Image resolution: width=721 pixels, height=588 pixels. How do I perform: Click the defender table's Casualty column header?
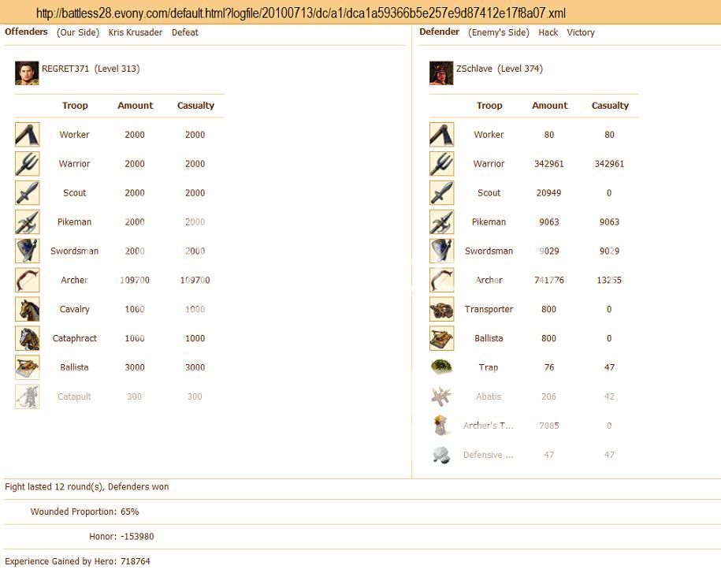coord(610,106)
